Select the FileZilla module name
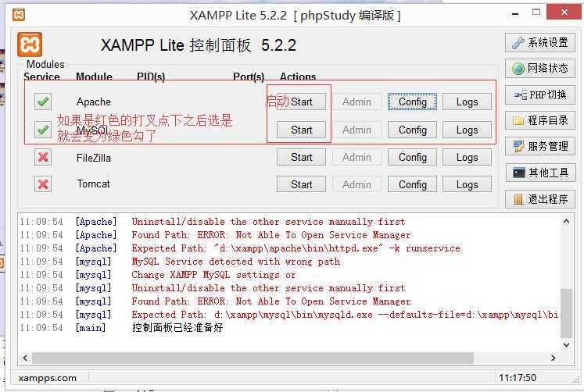 pos(94,158)
